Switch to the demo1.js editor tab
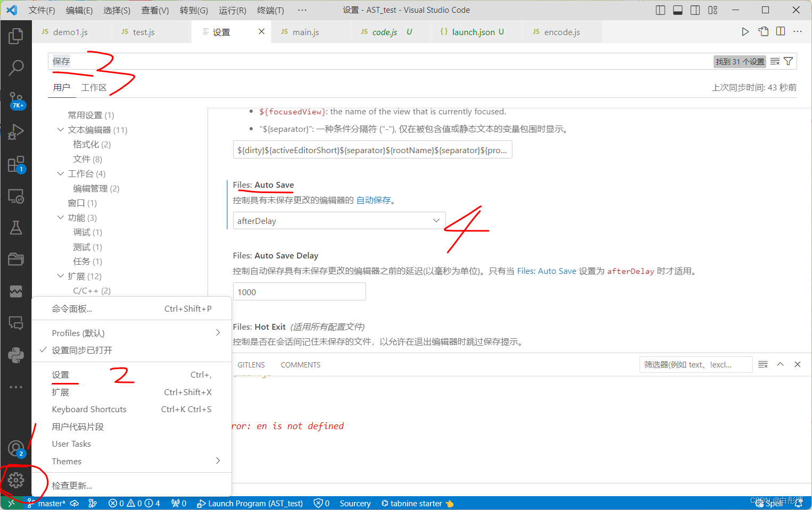Image resolution: width=812 pixels, height=510 pixels. (72, 32)
